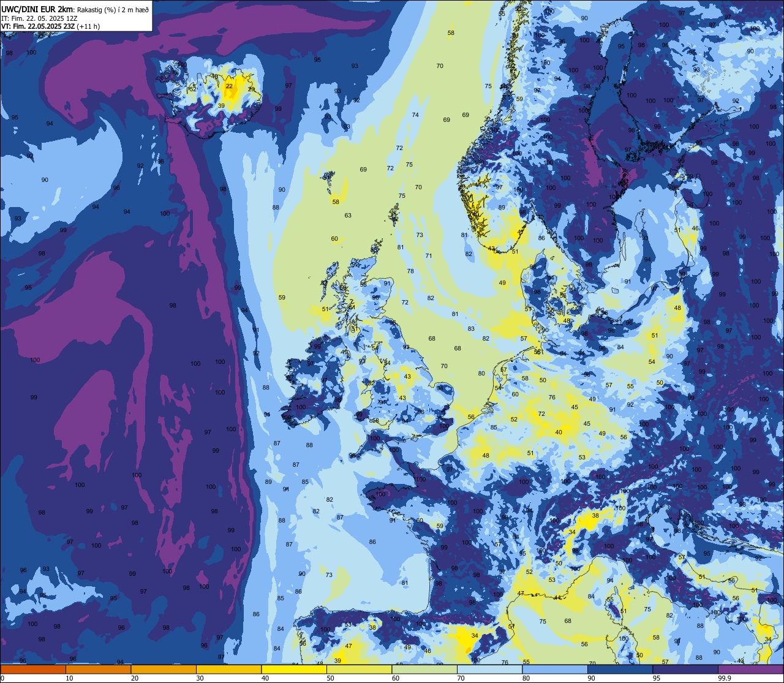Pick the 50–60 yellow-green legend swatch
Viewport: 784px width, 683px height.
(x=359, y=669)
